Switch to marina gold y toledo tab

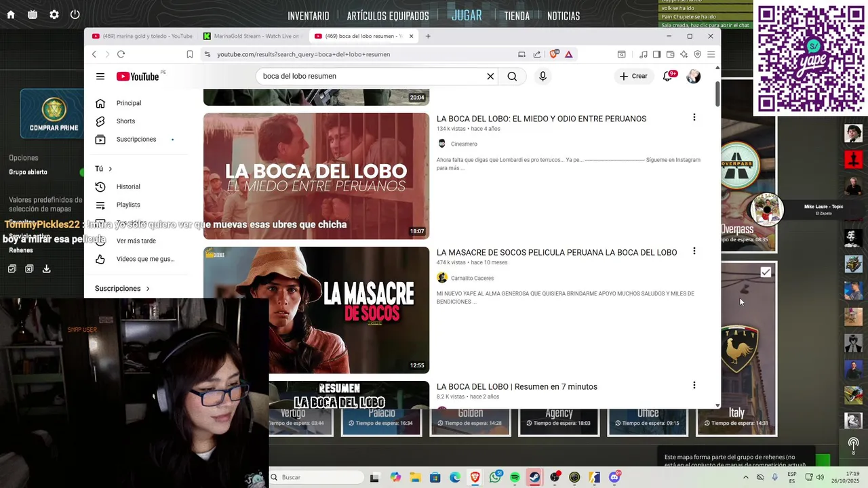pyautogui.click(x=142, y=36)
